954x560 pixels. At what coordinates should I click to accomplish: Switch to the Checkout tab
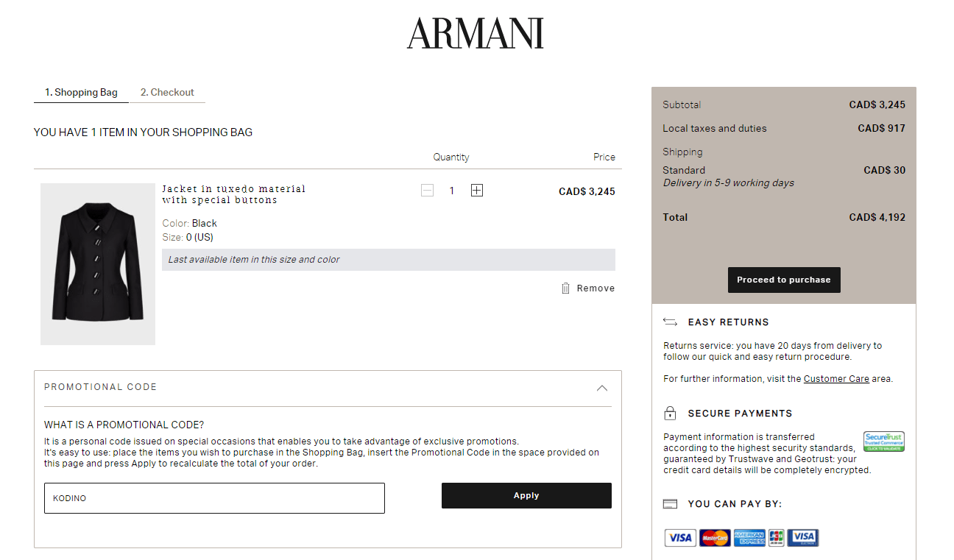click(x=167, y=92)
